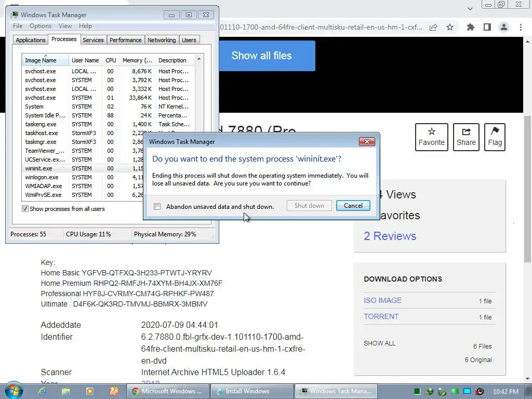The width and height of the screenshot is (532, 399).
Task: Select the 'System Idle P...' process row
Action: point(109,115)
